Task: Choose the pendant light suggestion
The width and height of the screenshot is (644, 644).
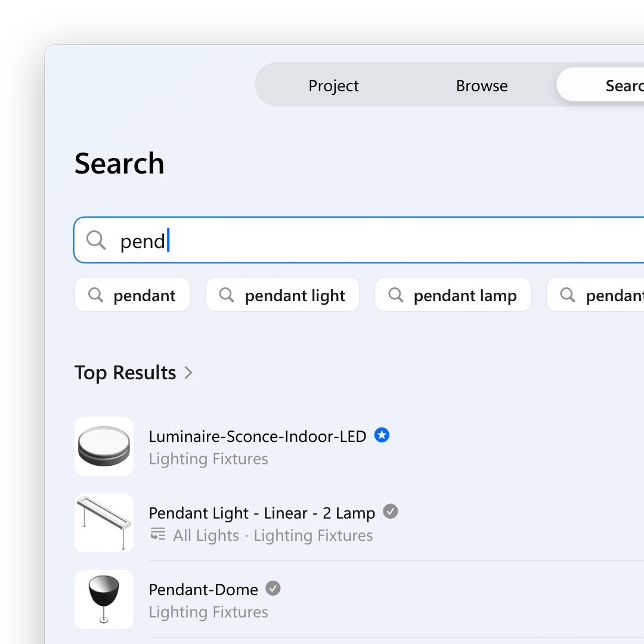Action: click(283, 295)
